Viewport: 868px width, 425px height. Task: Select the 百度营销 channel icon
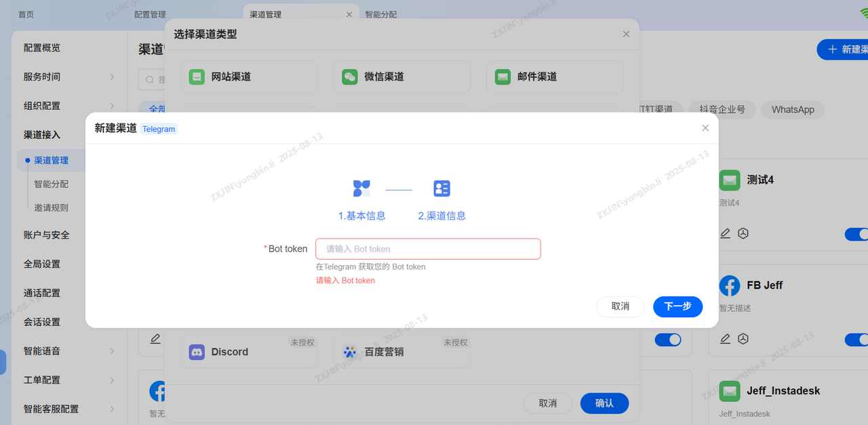coord(349,352)
